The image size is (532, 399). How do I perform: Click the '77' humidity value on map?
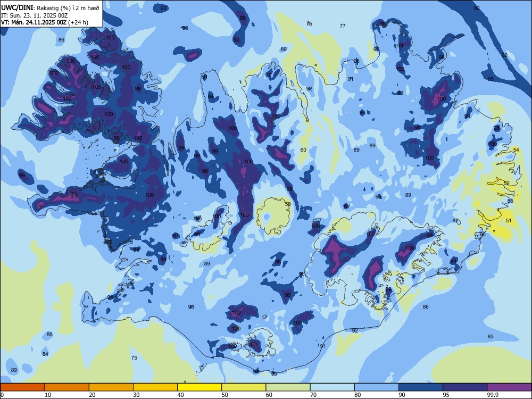343,26
